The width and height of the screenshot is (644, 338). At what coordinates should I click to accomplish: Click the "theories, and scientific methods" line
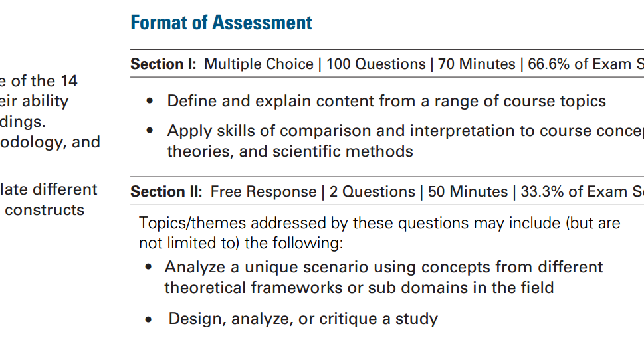[x=290, y=151]
